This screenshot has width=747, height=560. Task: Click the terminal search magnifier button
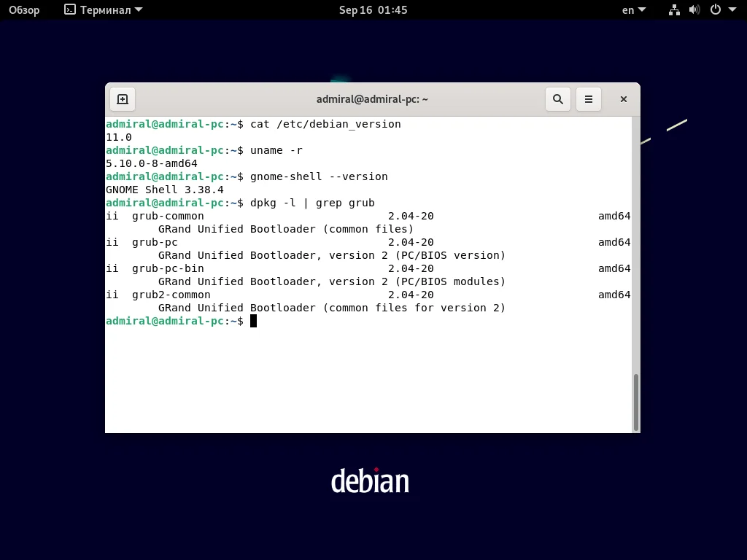point(558,99)
